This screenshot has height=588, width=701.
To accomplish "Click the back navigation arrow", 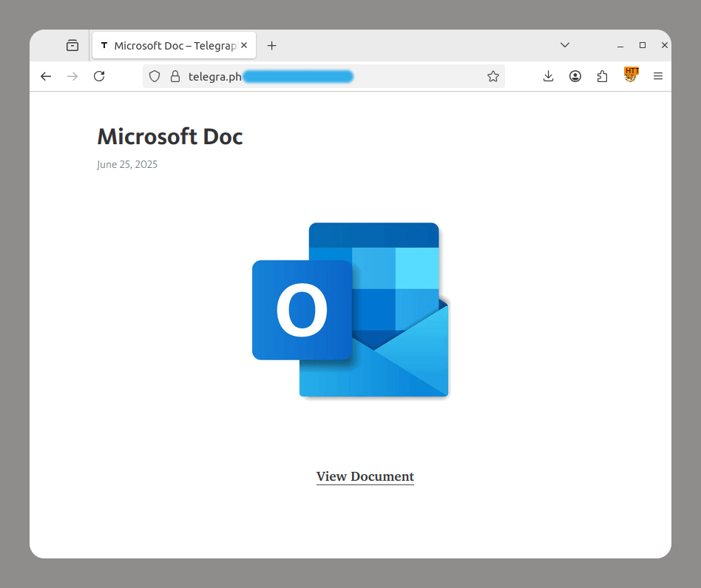I will point(46,76).
